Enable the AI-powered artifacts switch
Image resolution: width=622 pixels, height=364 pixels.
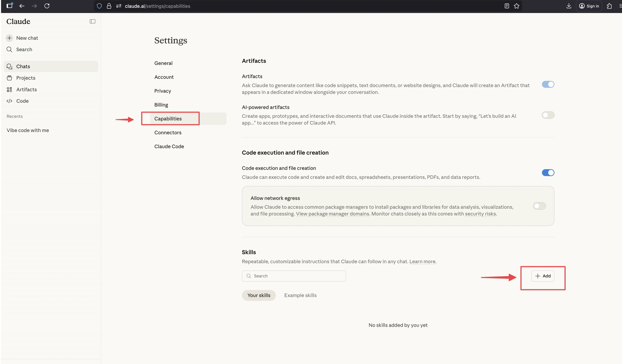(x=548, y=115)
